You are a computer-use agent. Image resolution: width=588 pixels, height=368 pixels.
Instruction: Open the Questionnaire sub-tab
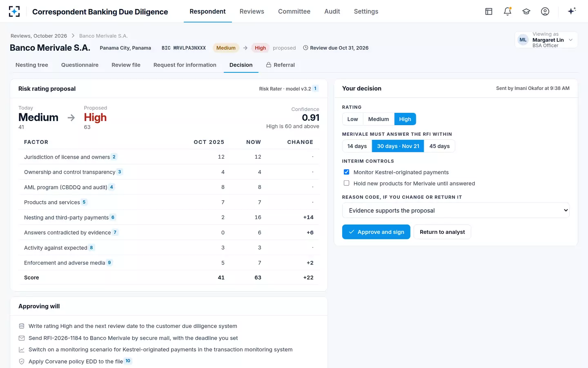[80, 65]
